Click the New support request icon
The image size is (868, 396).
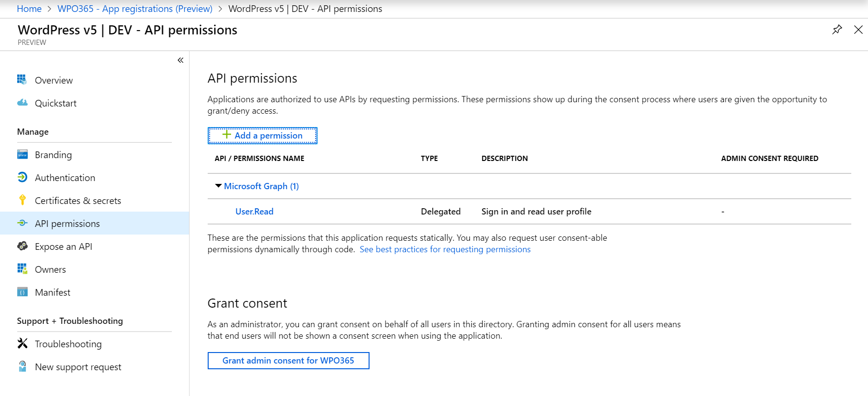(x=22, y=366)
